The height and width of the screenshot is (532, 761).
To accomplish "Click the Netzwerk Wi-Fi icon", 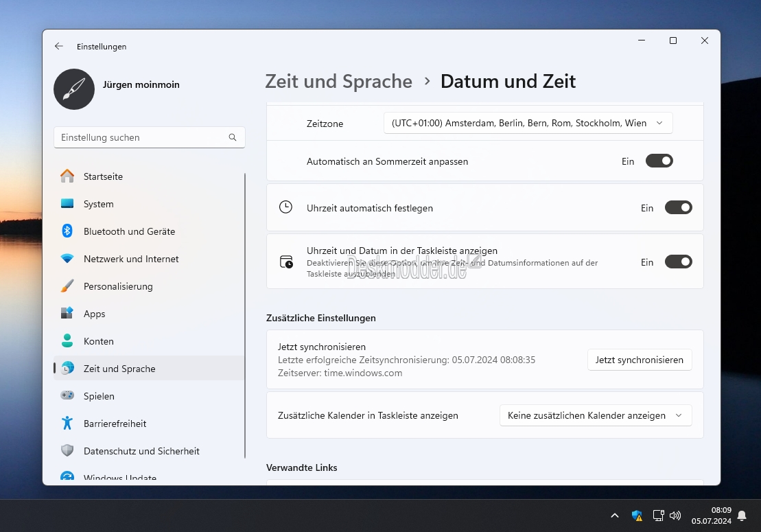I will [67, 258].
